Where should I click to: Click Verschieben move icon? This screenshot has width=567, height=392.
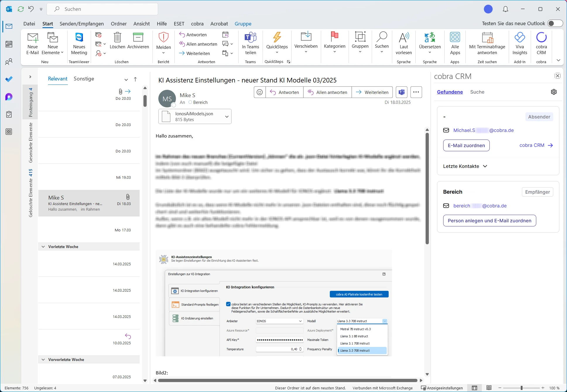(306, 37)
